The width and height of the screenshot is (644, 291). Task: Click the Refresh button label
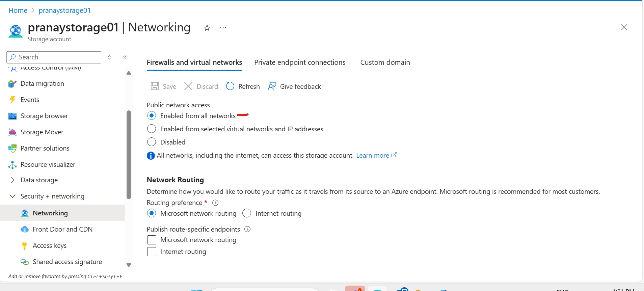(249, 87)
